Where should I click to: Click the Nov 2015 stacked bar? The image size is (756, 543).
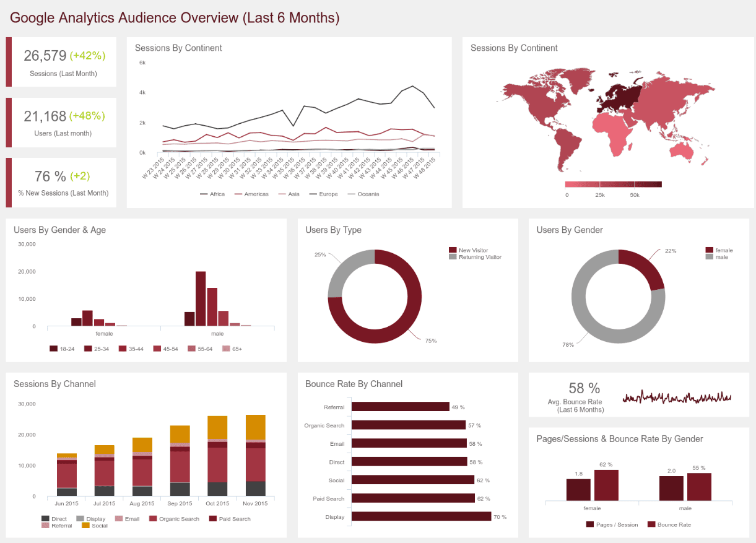pos(256,456)
